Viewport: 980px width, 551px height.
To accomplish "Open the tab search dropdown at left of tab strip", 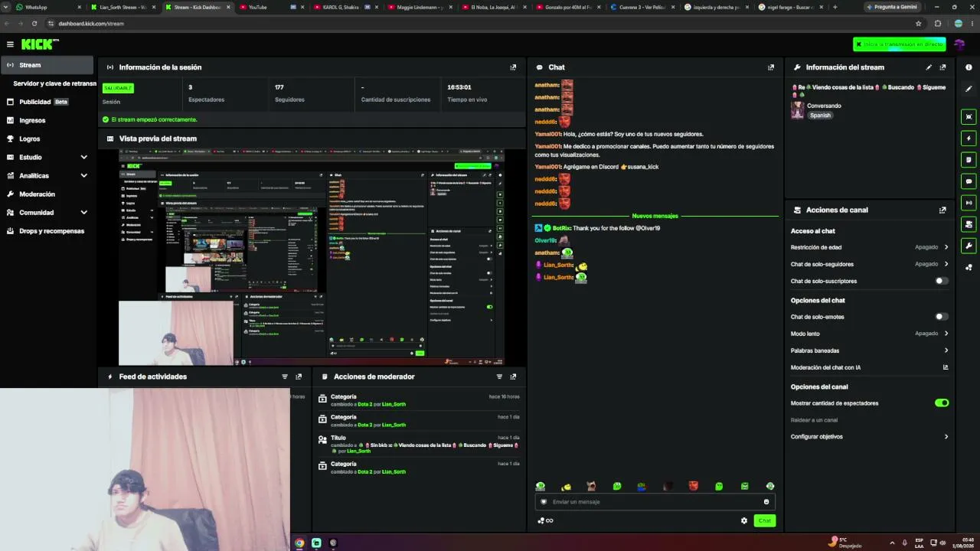I will click(7, 7).
